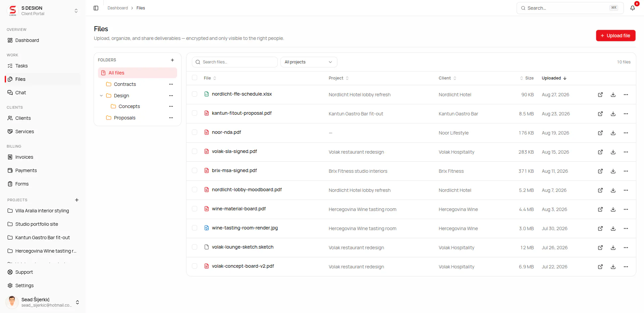Open the notifications bell
The width and height of the screenshot is (644, 313).
(x=633, y=8)
